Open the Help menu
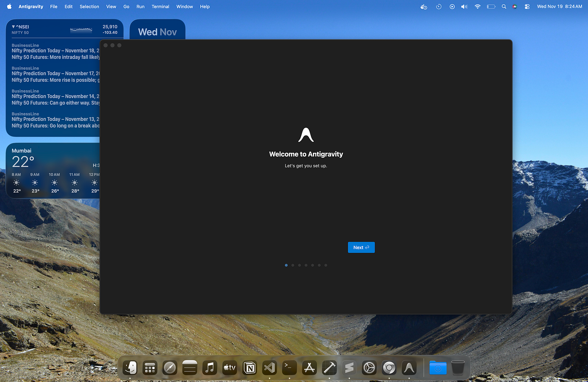 [205, 7]
